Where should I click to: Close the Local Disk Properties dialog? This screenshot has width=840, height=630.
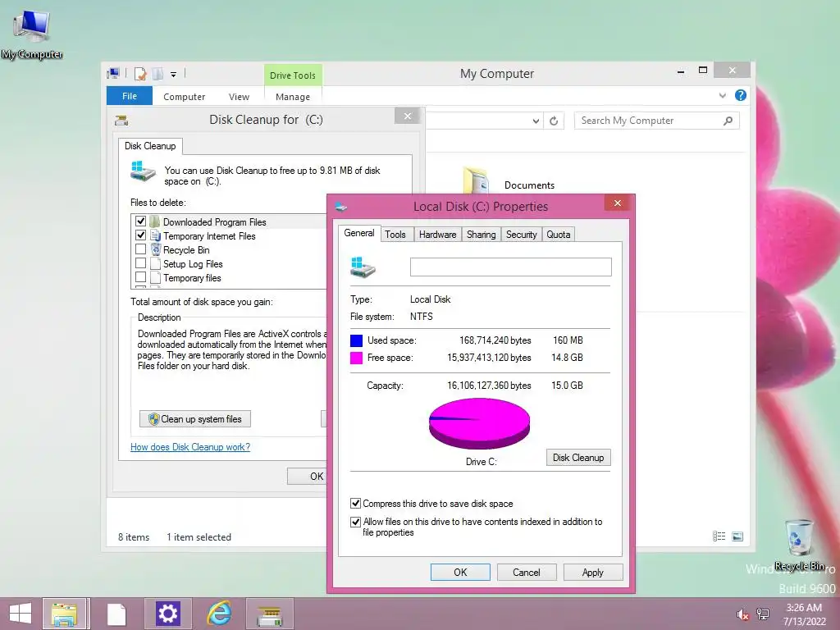point(618,203)
